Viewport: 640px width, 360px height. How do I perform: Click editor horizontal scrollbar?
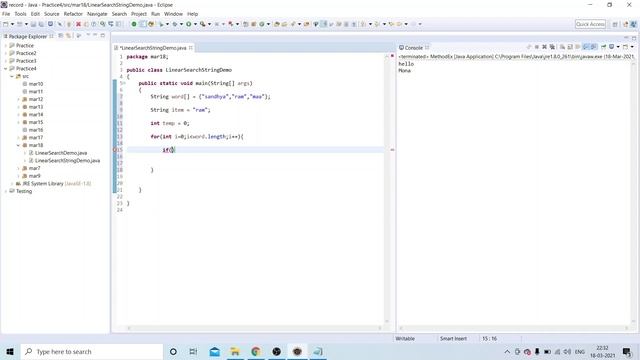coord(254,328)
